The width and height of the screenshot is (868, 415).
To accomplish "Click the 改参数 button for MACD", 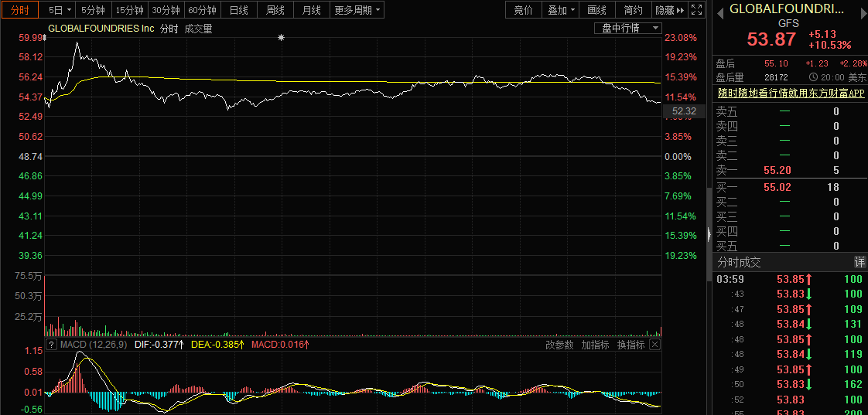I will (559, 345).
